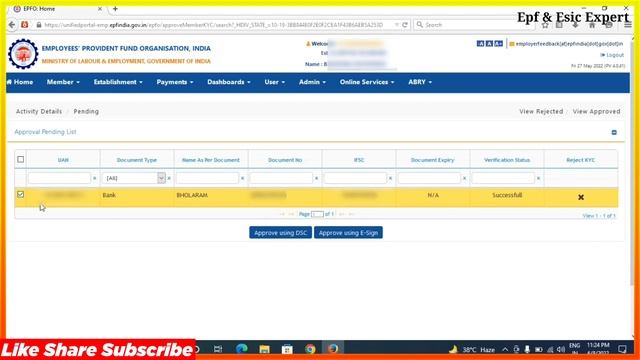640x360 pixels.
Task: Click the page number input in pager
Action: [317, 214]
